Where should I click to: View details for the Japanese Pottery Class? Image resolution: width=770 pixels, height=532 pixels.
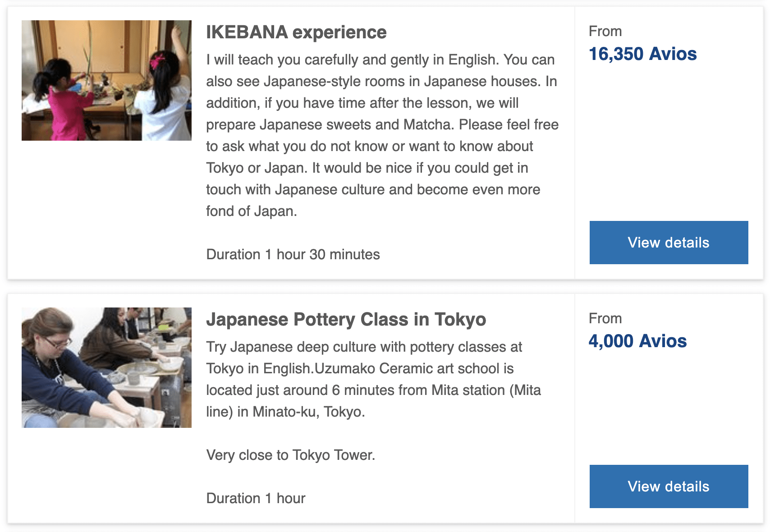coord(669,486)
